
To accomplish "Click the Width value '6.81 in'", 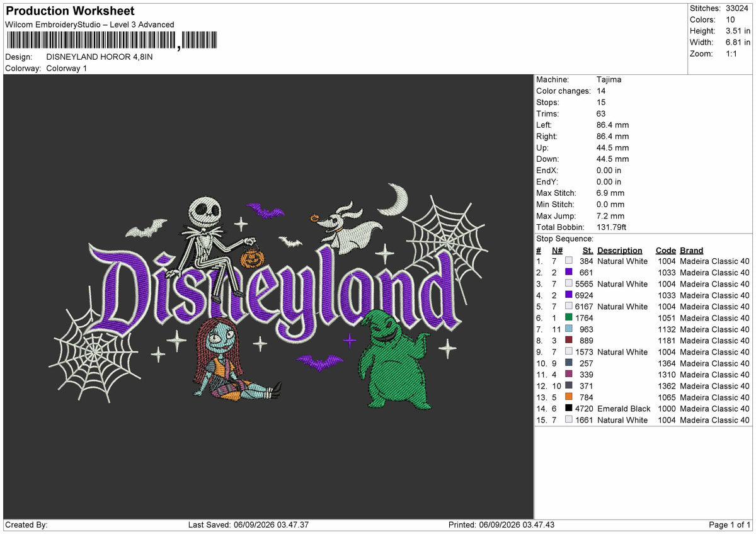I will [737, 42].
